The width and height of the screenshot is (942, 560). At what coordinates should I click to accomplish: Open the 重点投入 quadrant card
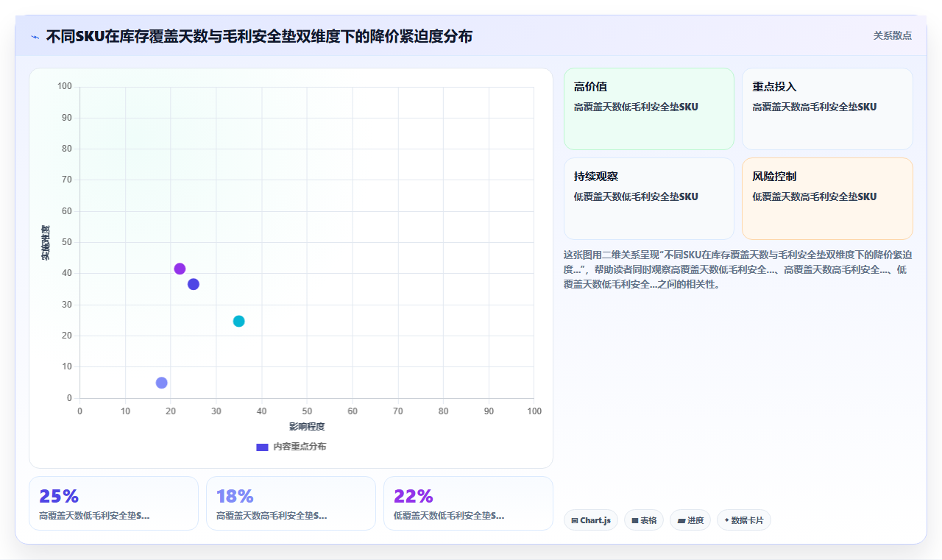click(827, 109)
